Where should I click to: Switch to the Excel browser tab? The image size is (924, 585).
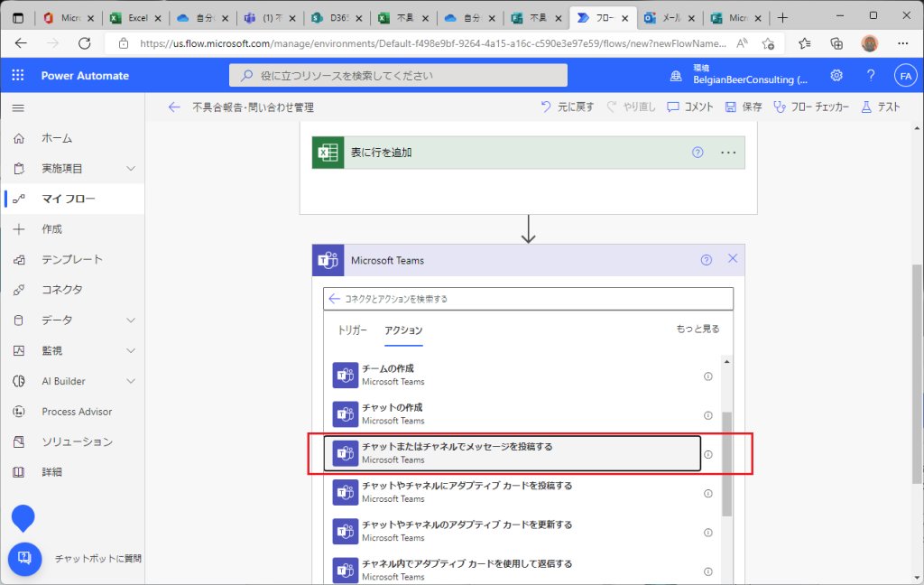pyautogui.click(x=136, y=18)
